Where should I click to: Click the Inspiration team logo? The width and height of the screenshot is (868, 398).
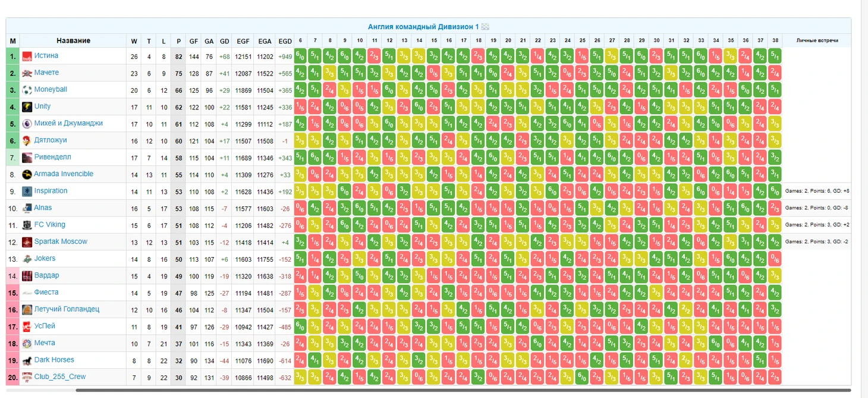pos(27,192)
